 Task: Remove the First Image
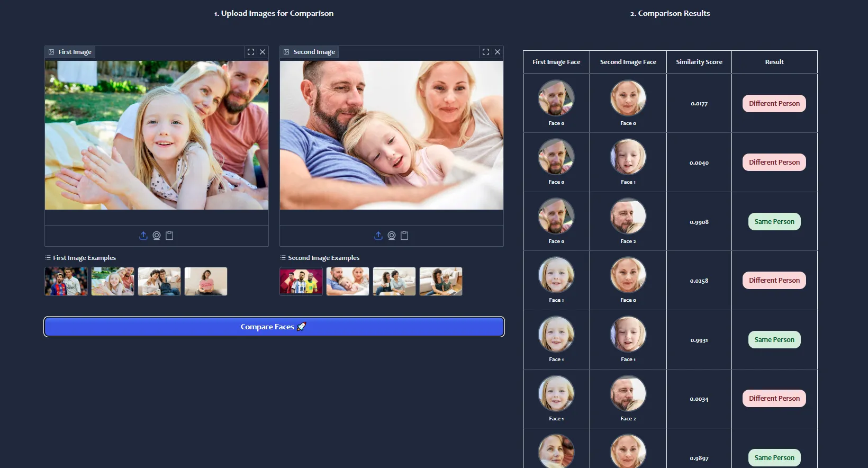(263, 52)
